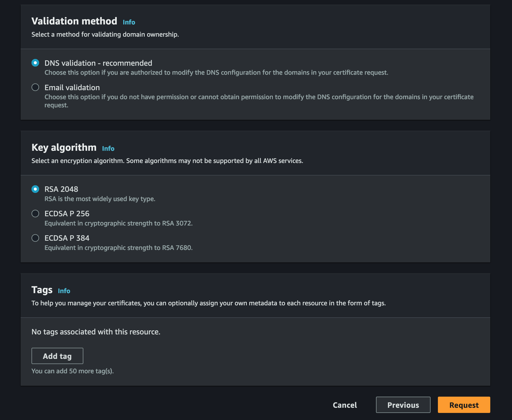Pick the ECDSA P 256 algorithm
The height and width of the screenshot is (420, 512).
click(35, 214)
